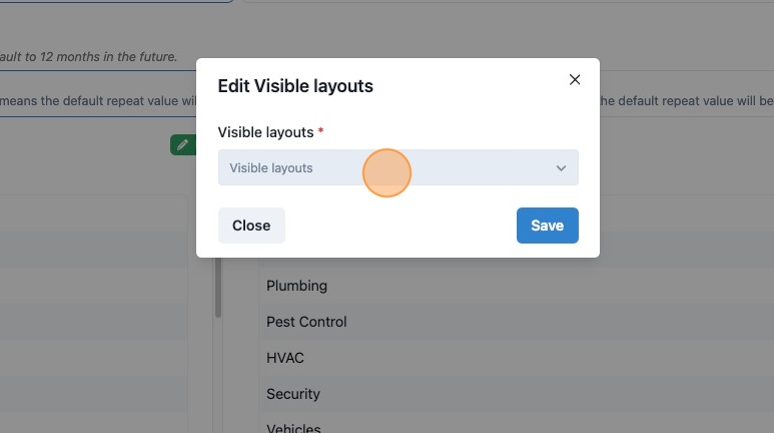Open the Visible layouts select field
This screenshot has width=774, height=433.
(398, 167)
